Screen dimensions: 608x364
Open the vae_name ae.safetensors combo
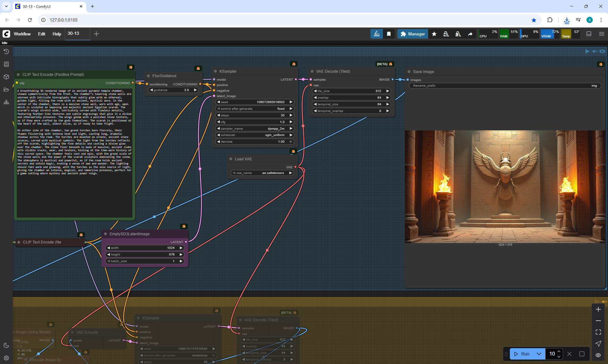coord(263,173)
